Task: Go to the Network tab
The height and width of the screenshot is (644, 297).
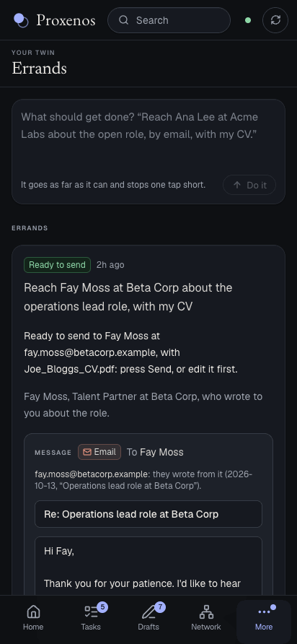Action: tap(206, 618)
